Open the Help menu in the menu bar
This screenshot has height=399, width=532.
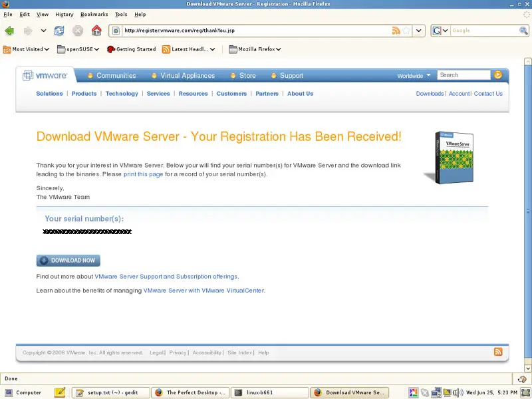pos(140,14)
